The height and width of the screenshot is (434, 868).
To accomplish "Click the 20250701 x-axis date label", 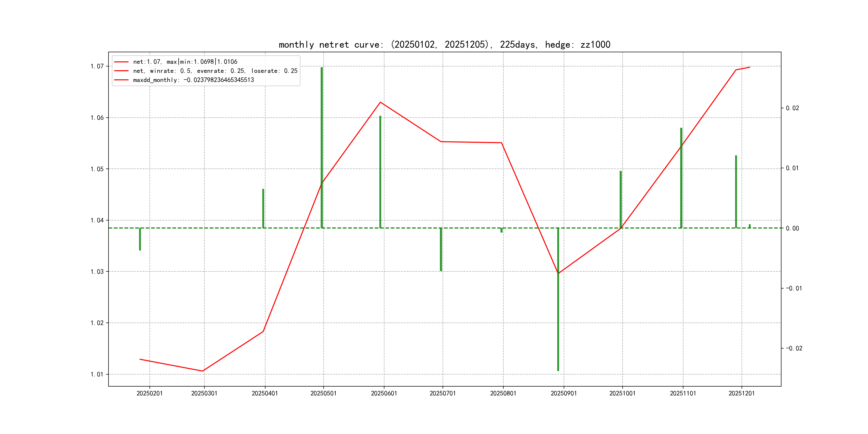I will click(442, 393).
